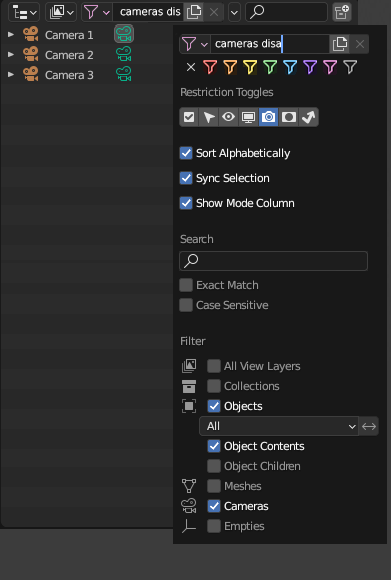Screen dimensions: 391x580
Task: Toggle the Selectable restriction column
Action: tap(209, 117)
